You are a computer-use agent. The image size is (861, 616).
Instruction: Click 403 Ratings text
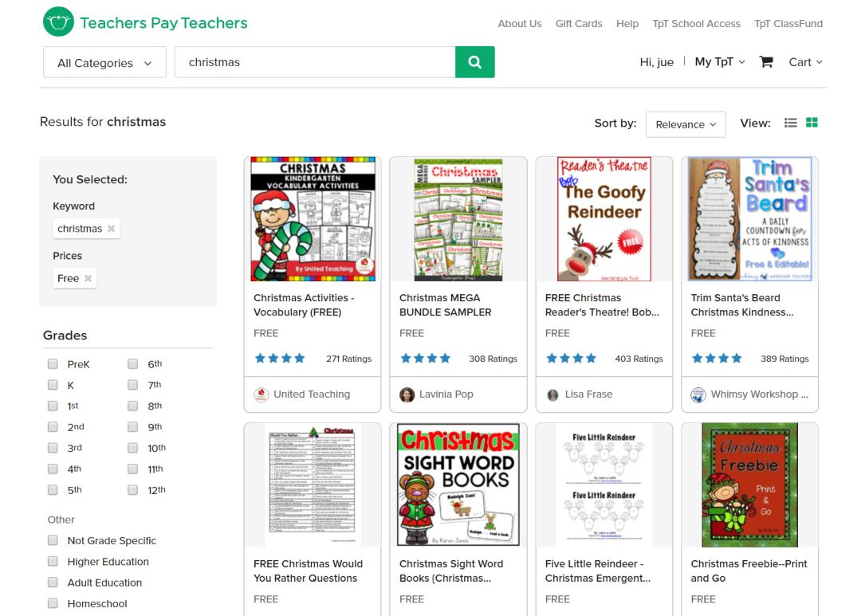(x=639, y=359)
